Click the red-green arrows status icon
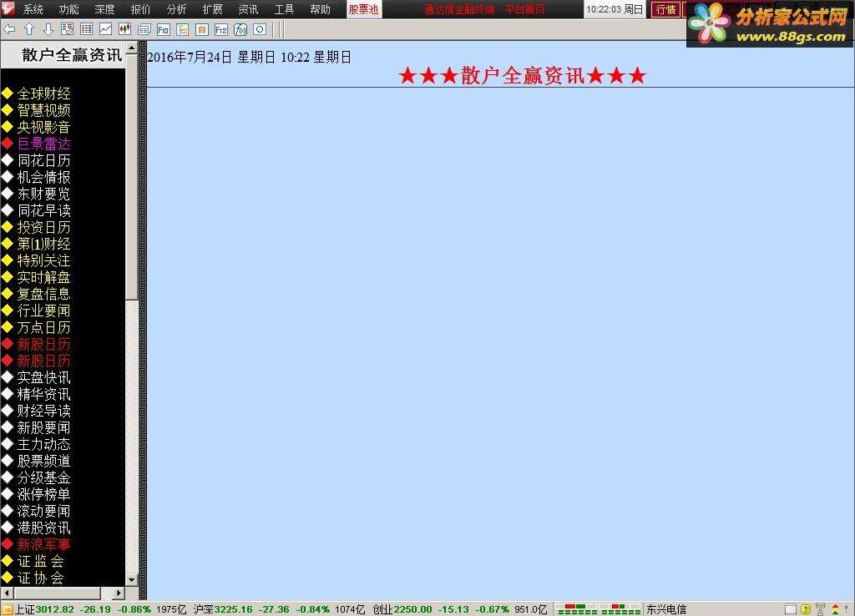Screen dimensions: 855x616 click(x=835, y=609)
